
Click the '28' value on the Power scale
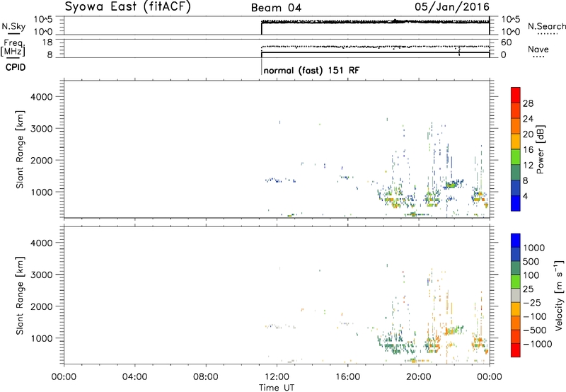pyautogui.click(x=528, y=103)
